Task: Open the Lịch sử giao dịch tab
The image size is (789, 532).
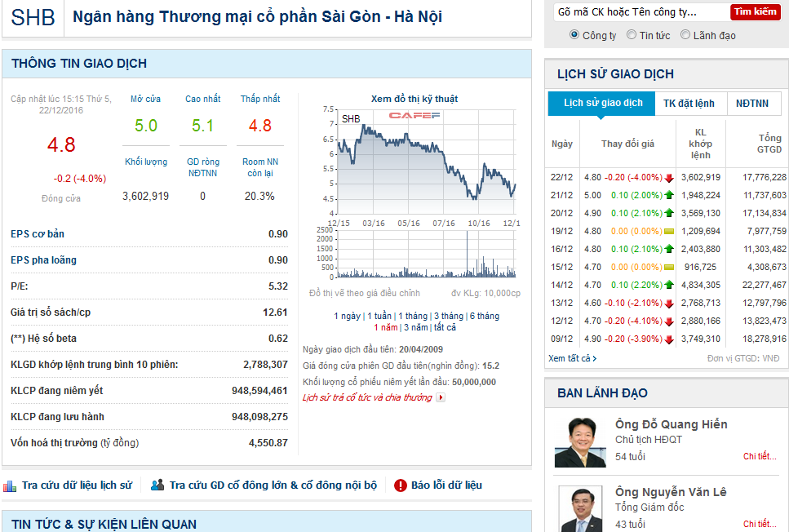Action: pyautogui.click(x=601, y=103)
